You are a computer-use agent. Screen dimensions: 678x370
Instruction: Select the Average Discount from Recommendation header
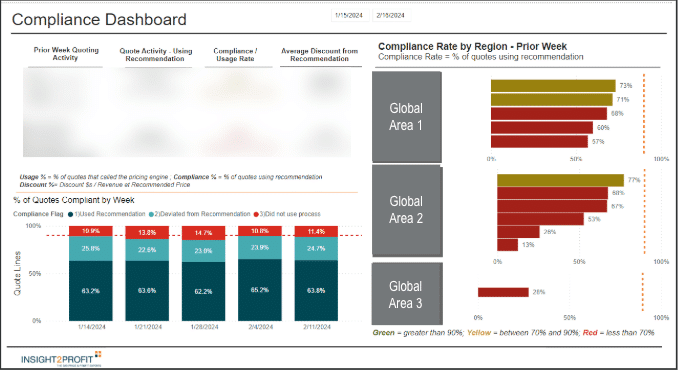pos(320,55)
